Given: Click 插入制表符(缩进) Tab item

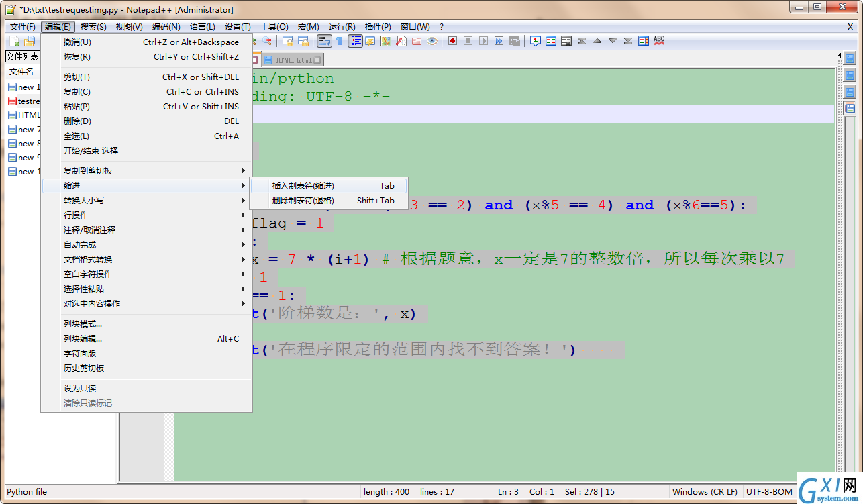Looking at the screenshot, I should (328, 186).
